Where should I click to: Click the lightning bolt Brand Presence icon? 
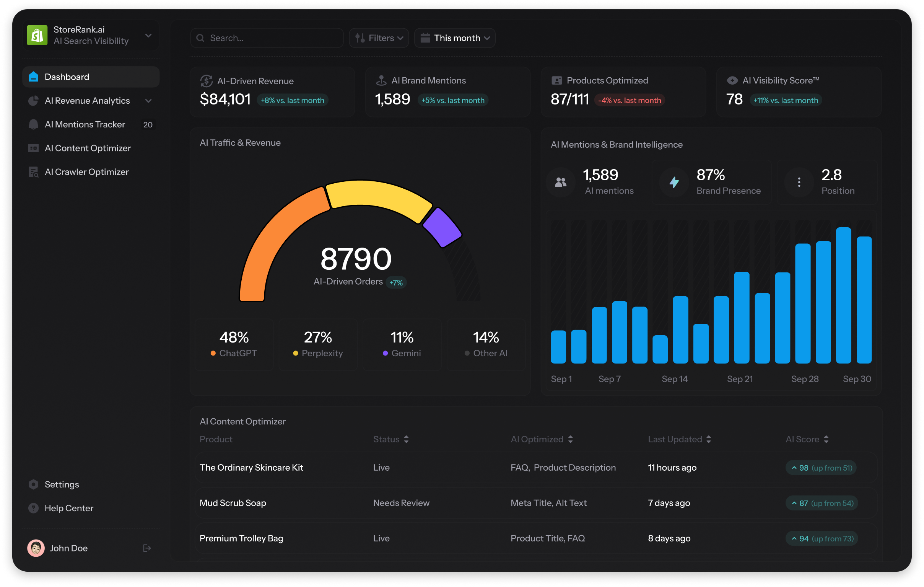click(674, 182)
